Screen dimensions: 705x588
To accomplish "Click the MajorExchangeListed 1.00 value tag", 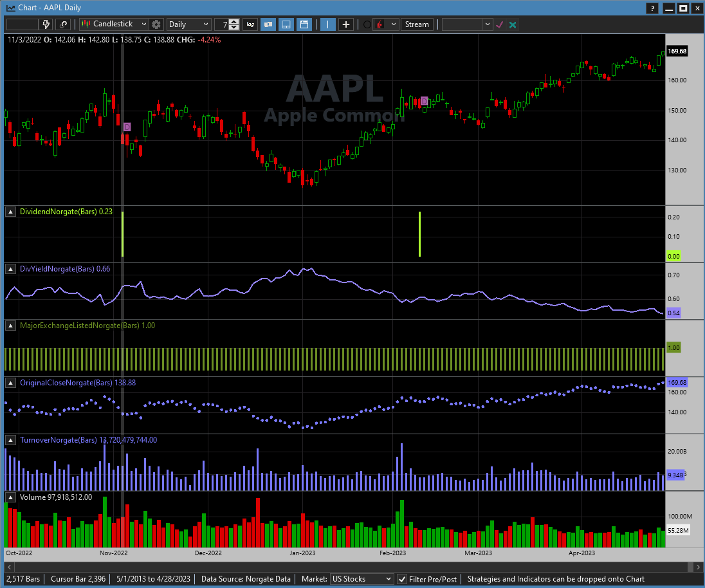I will click(673, 347).
